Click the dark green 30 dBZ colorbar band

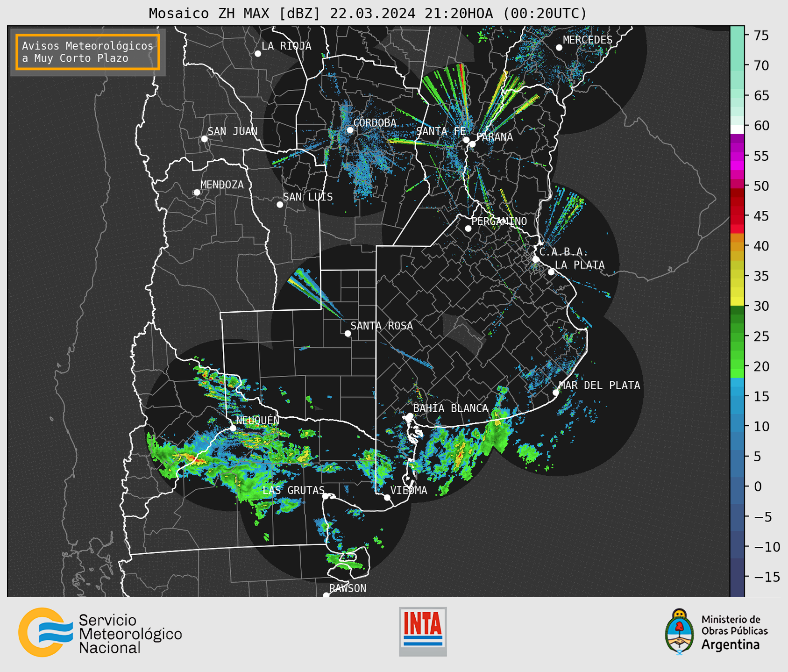737,310
